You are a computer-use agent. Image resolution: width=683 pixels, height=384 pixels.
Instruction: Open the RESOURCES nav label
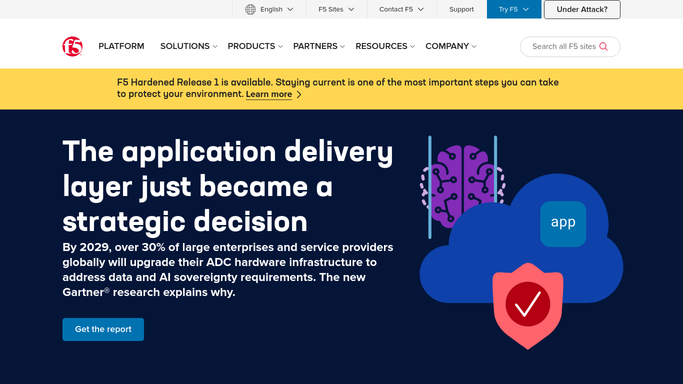coord(381,46)
